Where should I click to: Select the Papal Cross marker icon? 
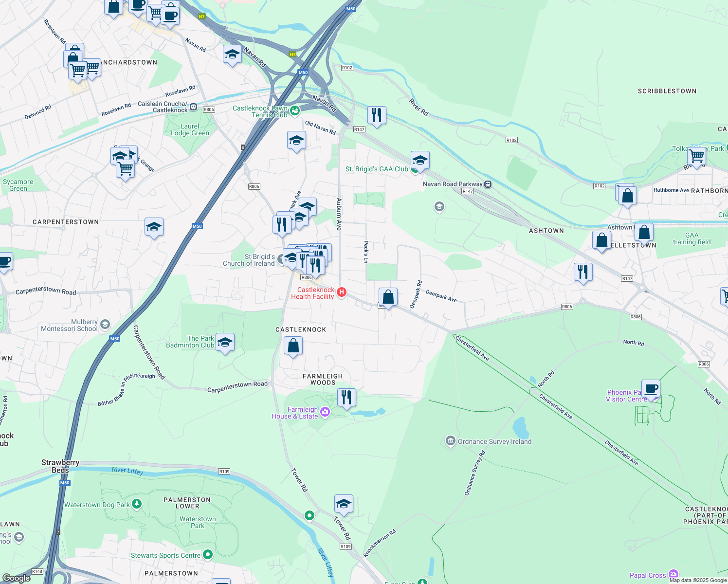[673, 574]
